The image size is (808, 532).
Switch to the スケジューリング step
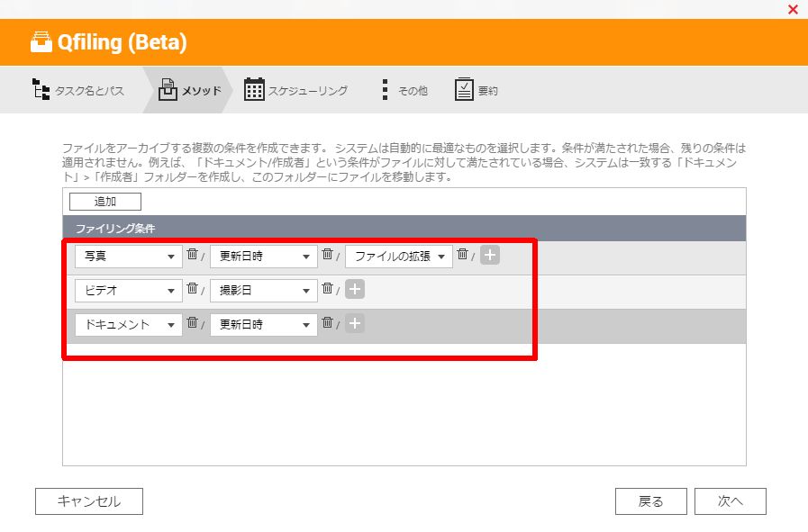pyautogui.click(x=295, y=90)
